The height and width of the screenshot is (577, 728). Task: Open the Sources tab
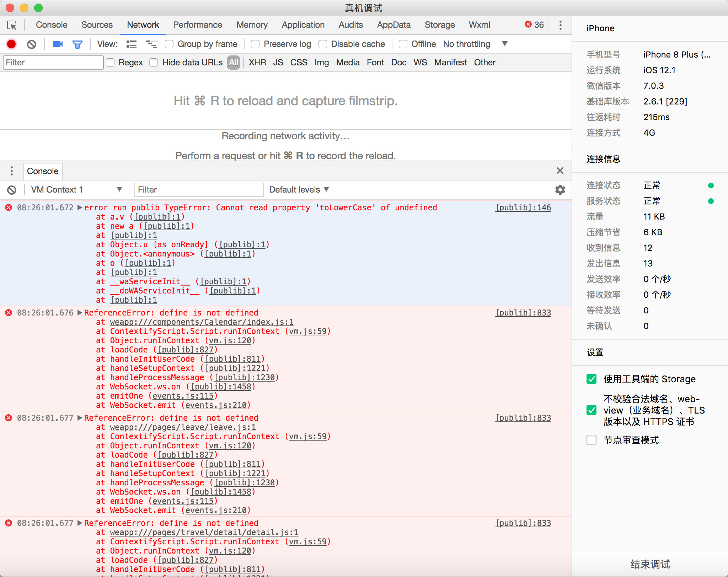(97, 25)
